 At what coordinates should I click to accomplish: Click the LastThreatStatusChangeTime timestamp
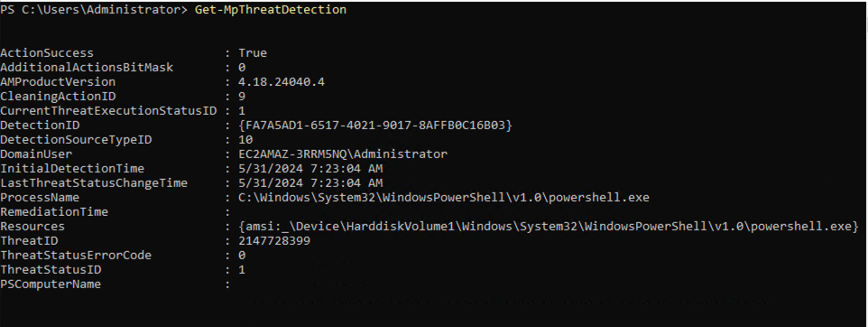[x=310, y=182]
